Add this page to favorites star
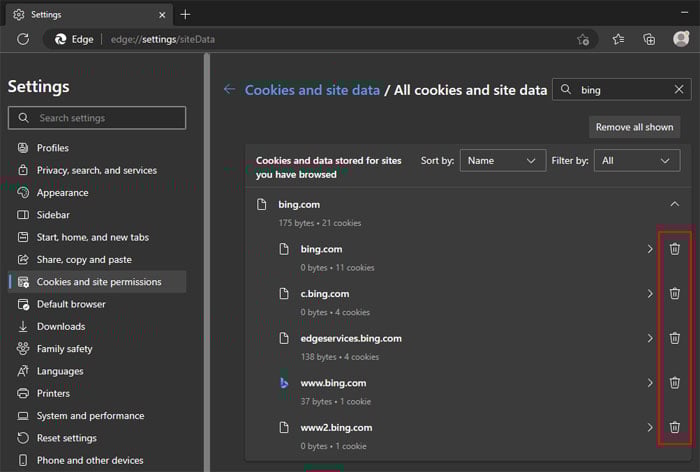The width and height of the screenshot is (700, 472). click(x=583, y=39)
